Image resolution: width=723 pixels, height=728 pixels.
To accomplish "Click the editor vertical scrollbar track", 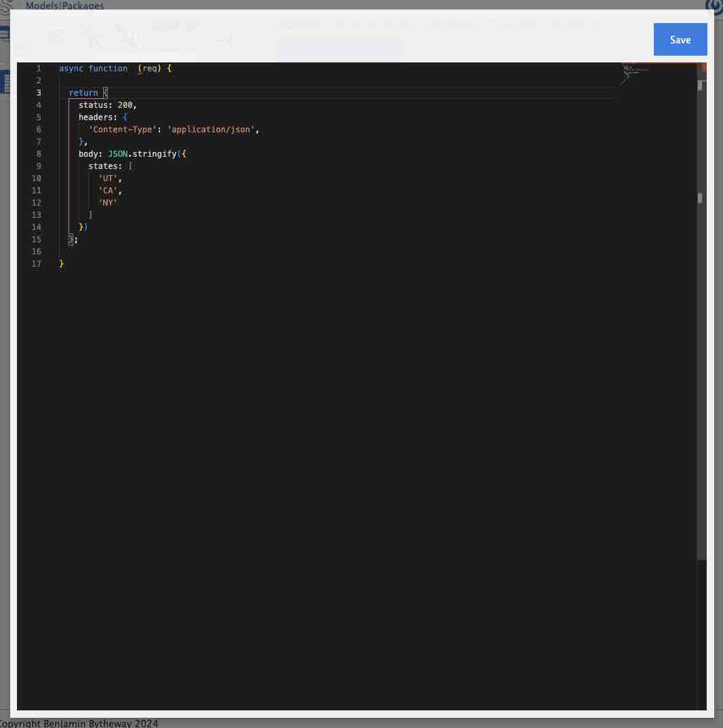I will point(701,407).
